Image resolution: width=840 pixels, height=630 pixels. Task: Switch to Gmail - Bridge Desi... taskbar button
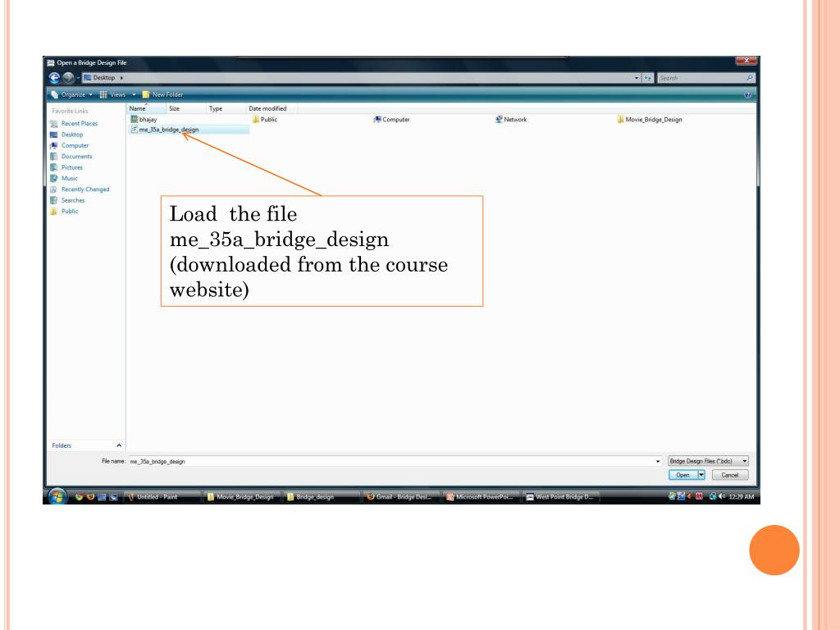pyautogui.click(x=401, y=497)
